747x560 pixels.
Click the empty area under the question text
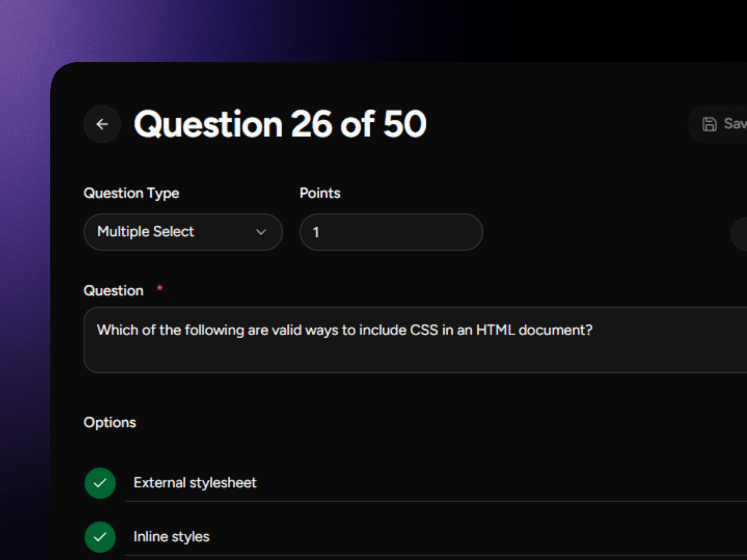pos(415,356)
